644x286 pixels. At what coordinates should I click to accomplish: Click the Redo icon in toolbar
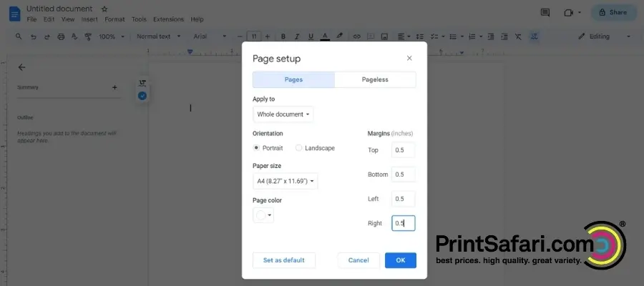(47, 36)
